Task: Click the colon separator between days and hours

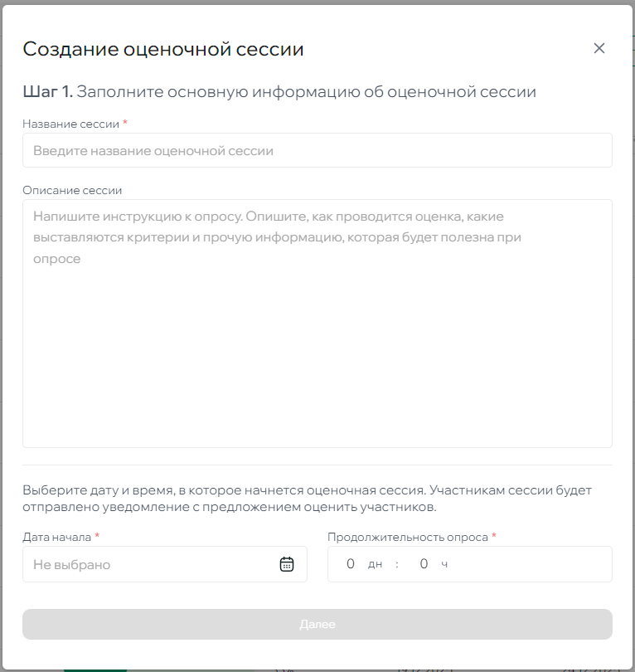Action: point(397,565)
